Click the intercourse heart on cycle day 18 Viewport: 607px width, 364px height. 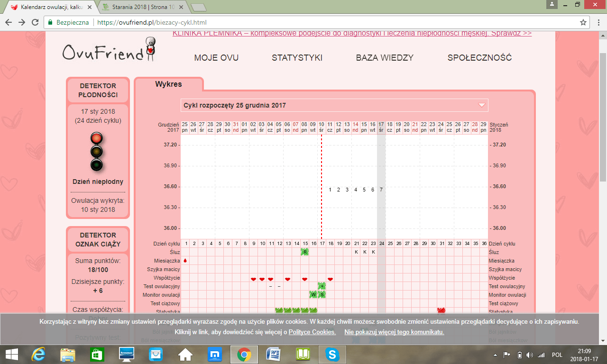point(331,279)
